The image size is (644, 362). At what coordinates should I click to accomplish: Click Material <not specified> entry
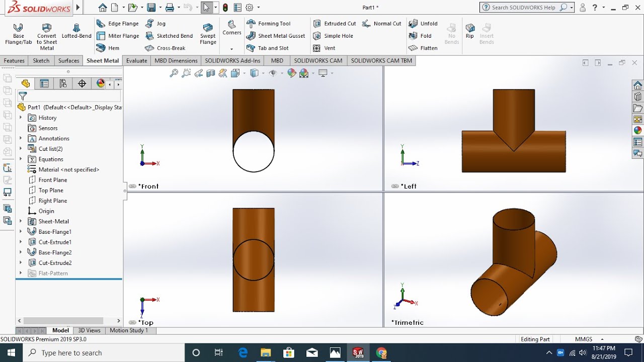[63, 169]
